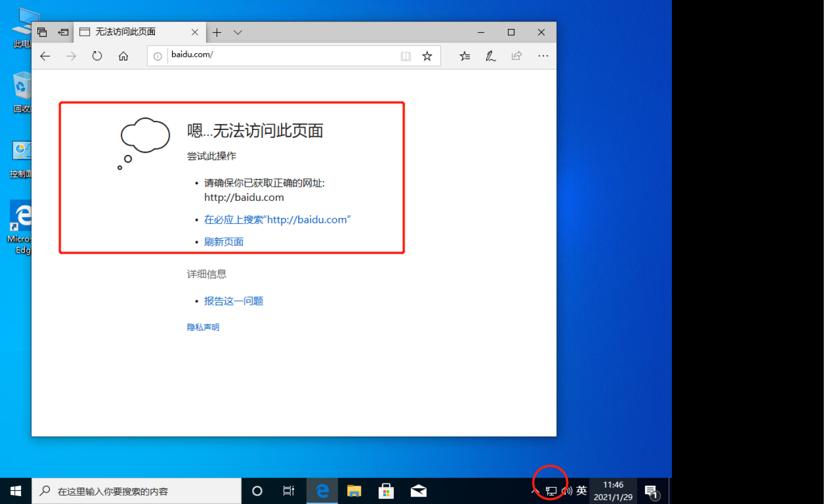Image resolution: width=824 pixels, height=504 pixels.
Task: Click the 尝试此操作 text
Action: (x=212, y=156)
